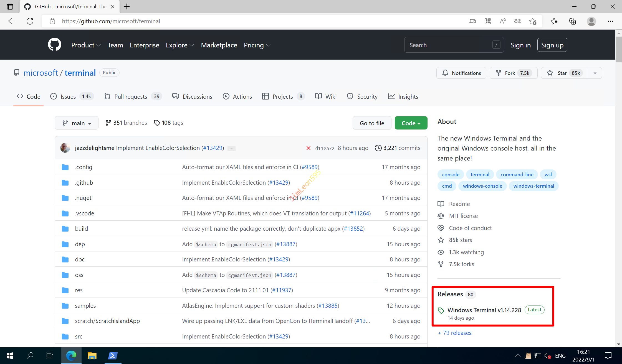The width and height of the screenshot is (622, 364).
Task: Open the + 79 releases link
Action: tap(454, 333)
